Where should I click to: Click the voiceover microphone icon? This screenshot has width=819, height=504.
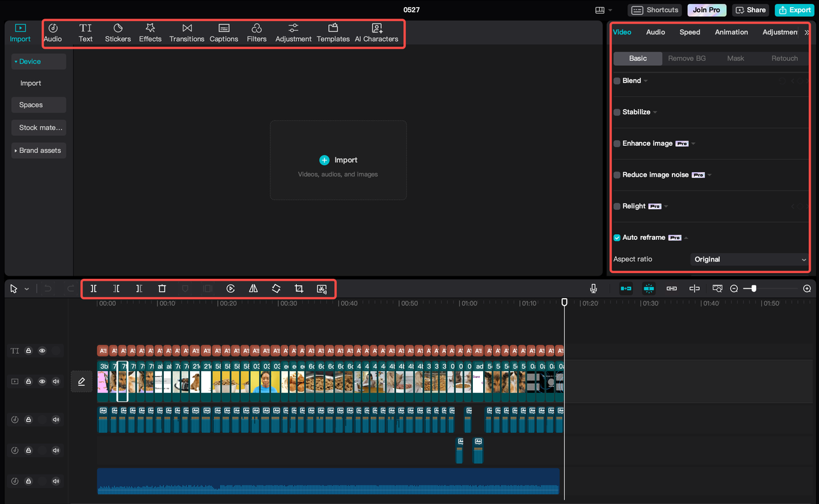(593, 288)
